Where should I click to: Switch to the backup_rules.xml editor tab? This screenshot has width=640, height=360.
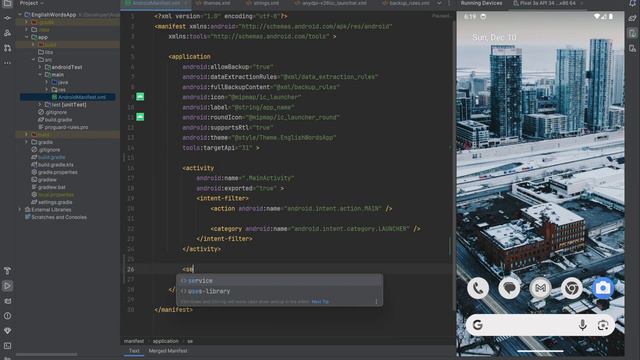coord(406,3)
